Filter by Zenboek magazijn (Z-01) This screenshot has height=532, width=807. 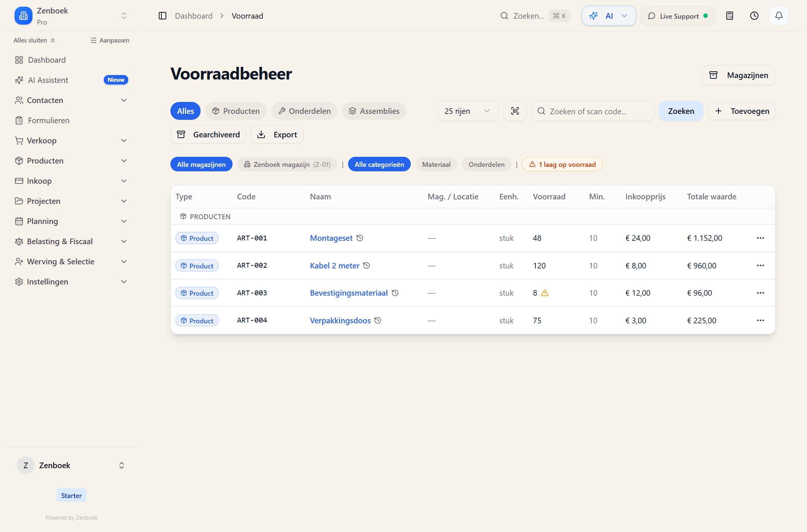[x=287, y=164]
